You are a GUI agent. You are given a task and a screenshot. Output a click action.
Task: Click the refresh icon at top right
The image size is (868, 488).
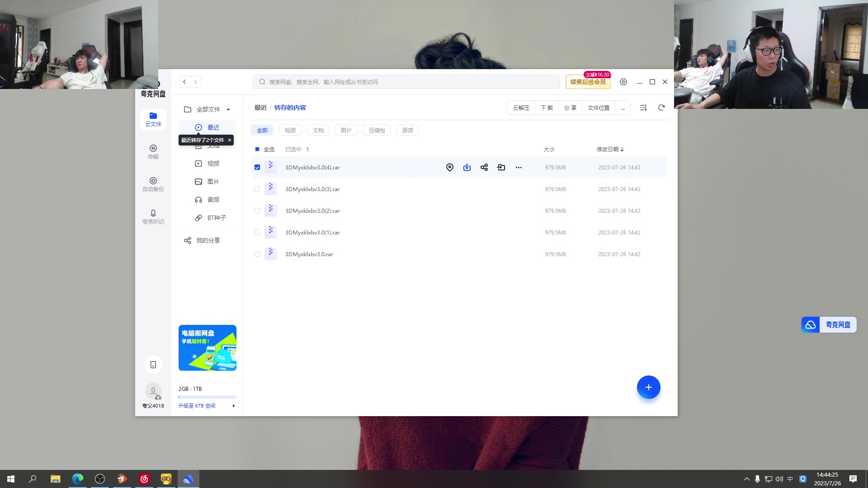(x=661, y=108)
